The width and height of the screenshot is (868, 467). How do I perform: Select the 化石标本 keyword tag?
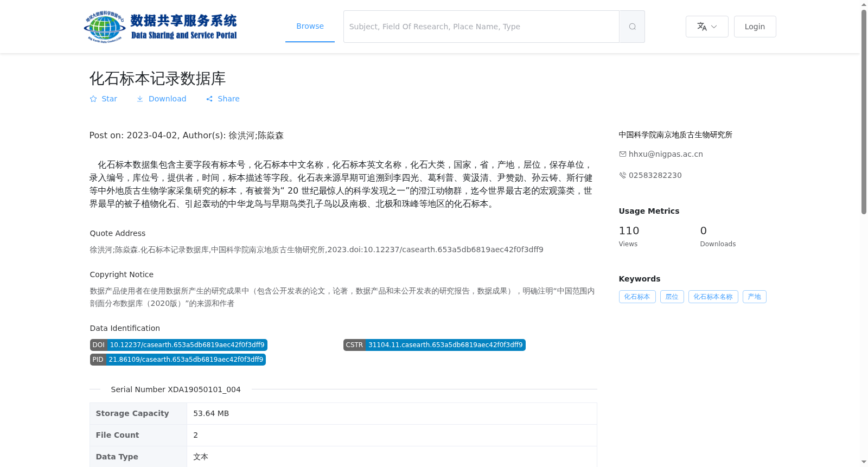coord(637,297)
